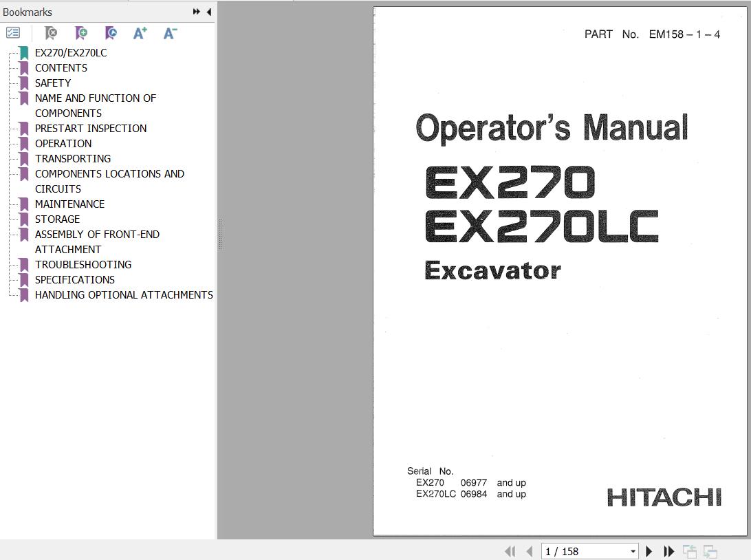Click the bookmark icon beside MAINTENANCE
The height and width of the screenshot is (560, 751).
point(24,204)
